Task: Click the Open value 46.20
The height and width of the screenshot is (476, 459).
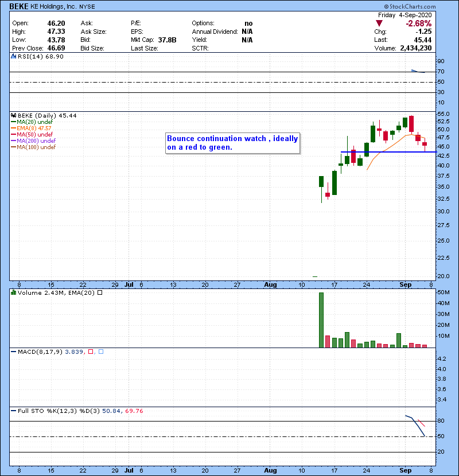Action: (x=56, y=24)
